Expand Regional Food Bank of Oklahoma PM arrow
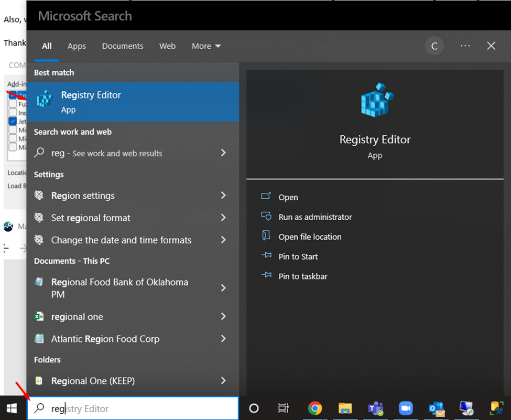 pyautogui.click(x=223, y=288)
